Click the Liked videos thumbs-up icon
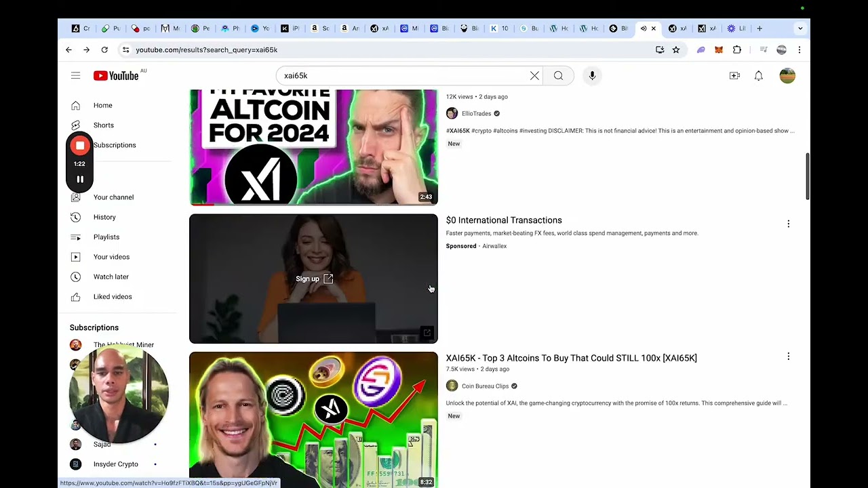Viewport: 868px width, 488px height. coord(76,297)
